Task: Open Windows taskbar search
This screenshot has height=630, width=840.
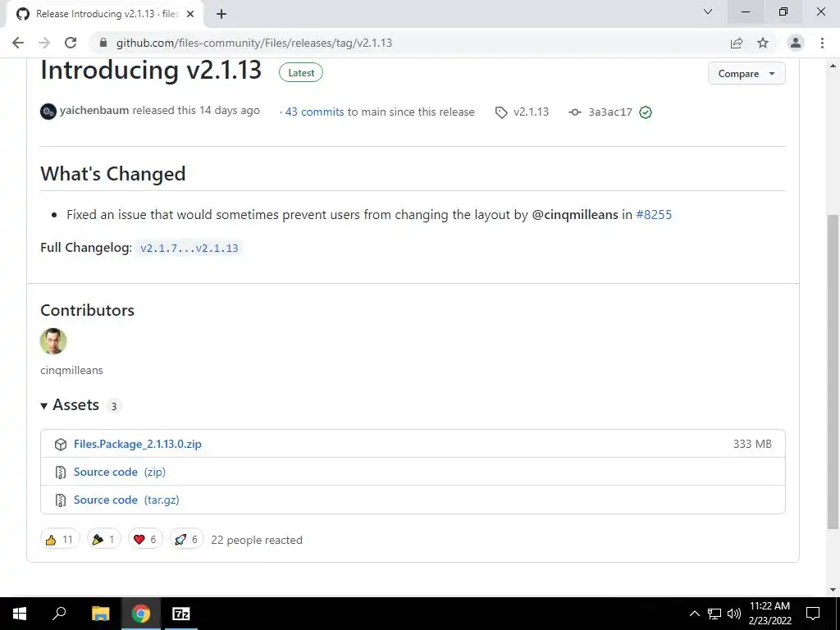Action: [59, 614]
